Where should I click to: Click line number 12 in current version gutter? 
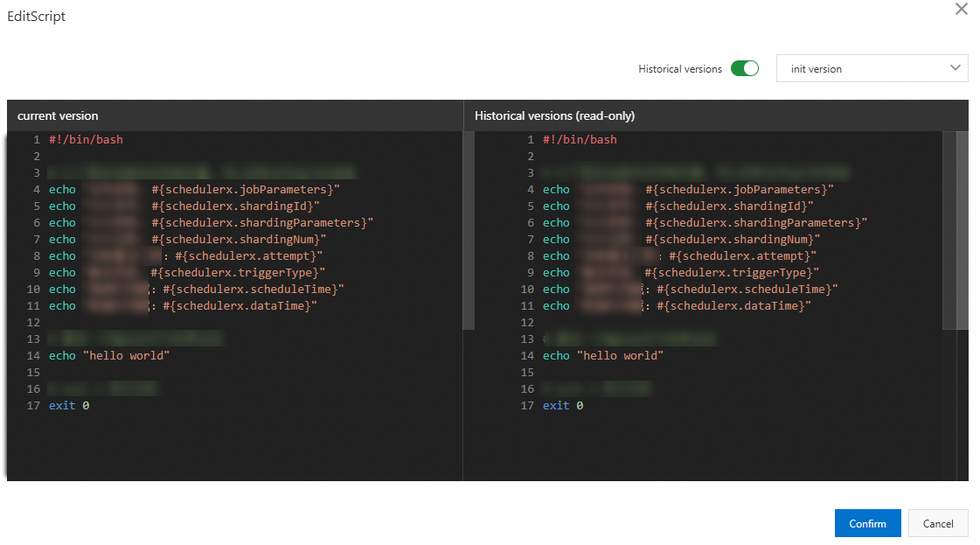click(x=33, y=322)
